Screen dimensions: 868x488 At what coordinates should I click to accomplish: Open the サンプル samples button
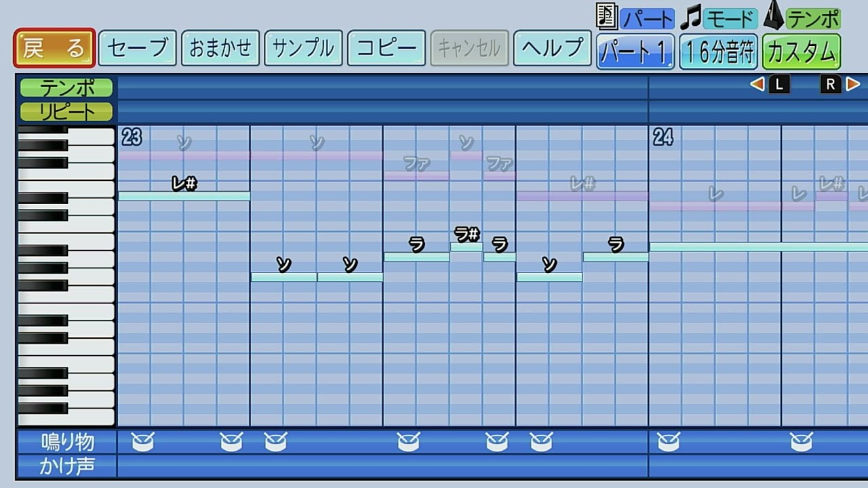coord(303,48)
